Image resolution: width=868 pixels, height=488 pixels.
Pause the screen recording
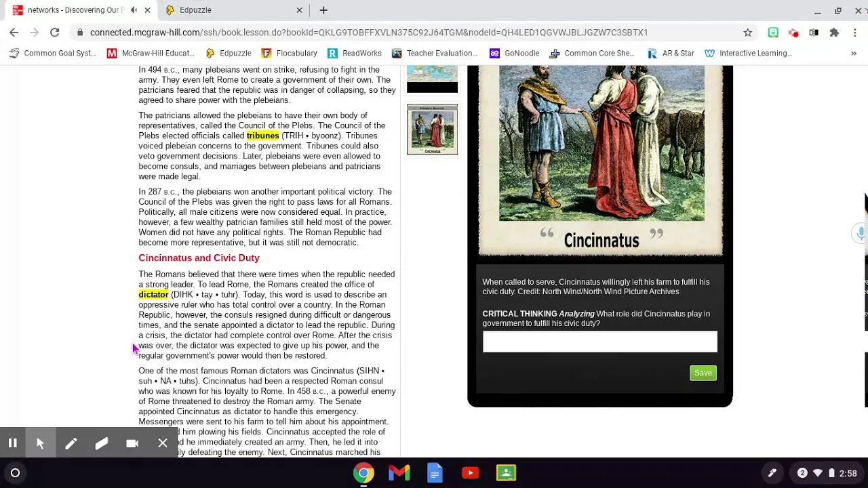[x=12, y=443]
